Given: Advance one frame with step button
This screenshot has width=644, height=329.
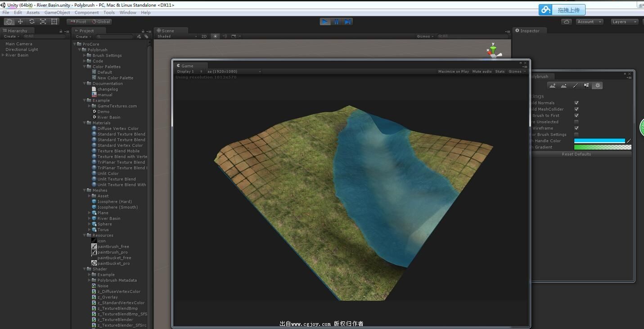Looking at the screenshot, I should [x=347, y=22].
